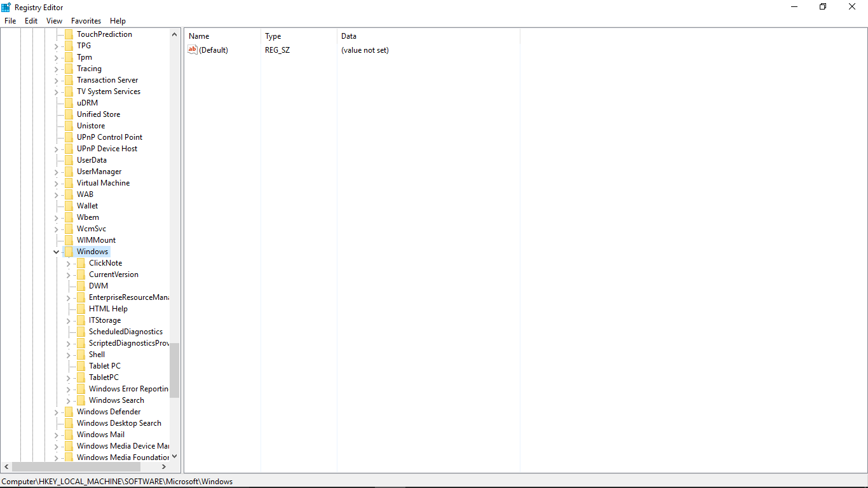
Task: Click the horizontal scroll right arrow
Action: click(x=164, y=467)
